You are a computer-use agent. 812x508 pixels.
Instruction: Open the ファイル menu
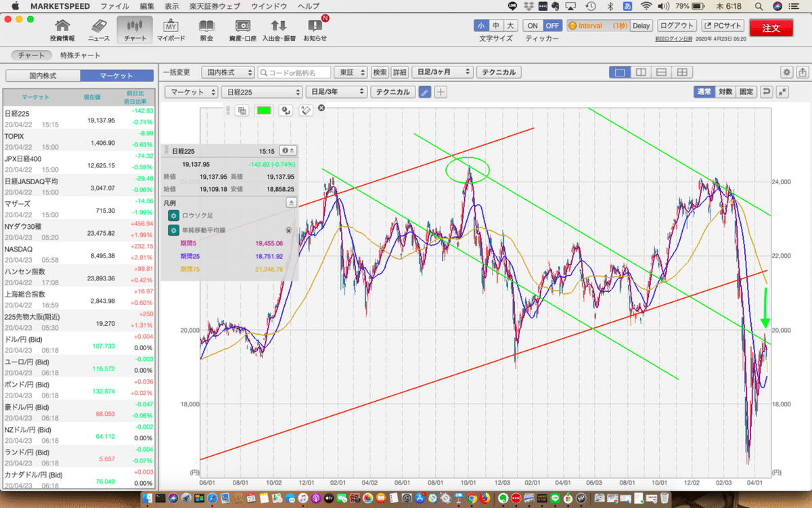pyautogui.click(x=114, y=5)
